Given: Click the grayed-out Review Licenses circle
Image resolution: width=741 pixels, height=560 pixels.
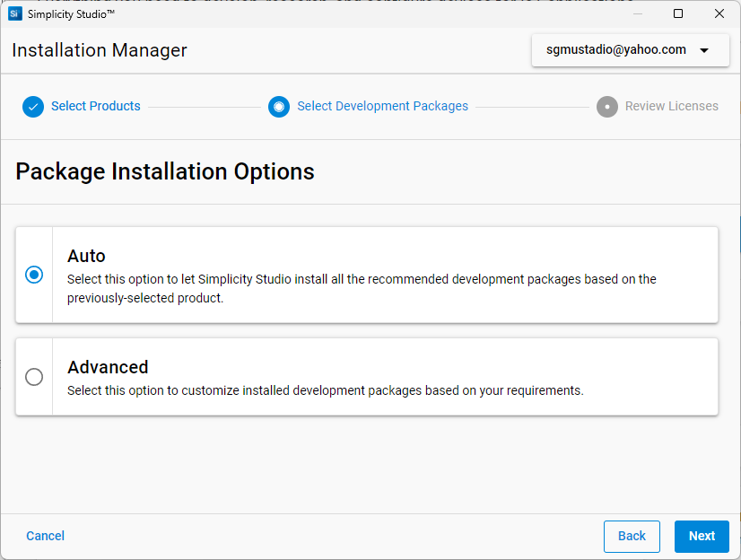Looking at the screenshot, I should point(606,106).
